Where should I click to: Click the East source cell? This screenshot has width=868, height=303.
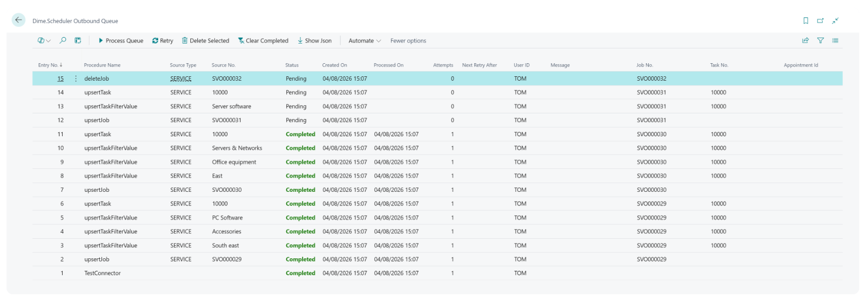point(217,176)
